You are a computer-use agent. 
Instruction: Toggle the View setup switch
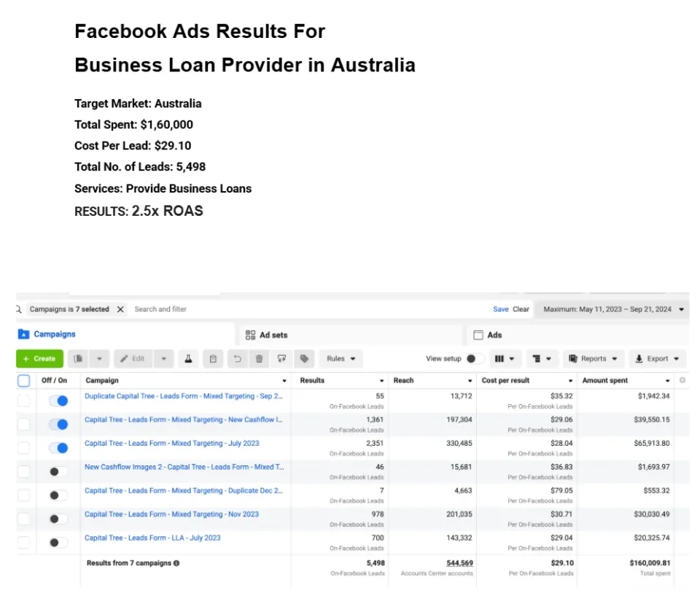tap(475, 359)
